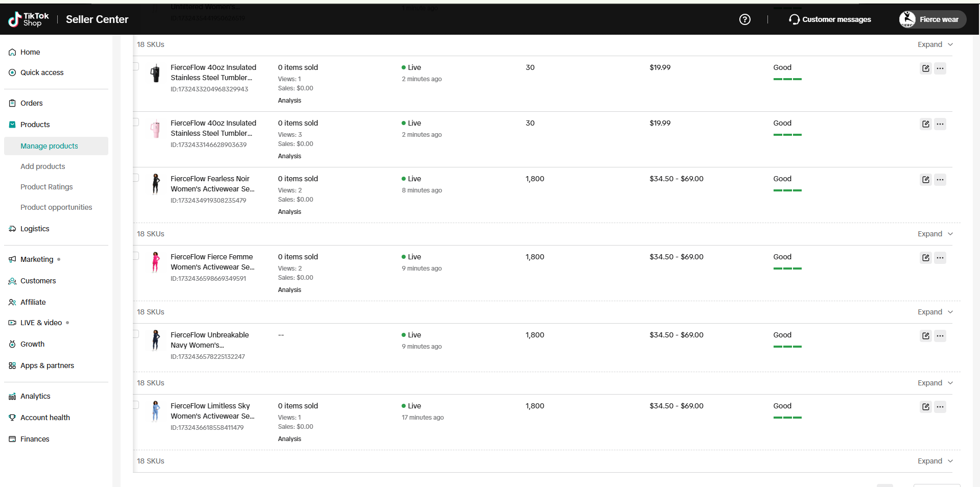Open Product opportunities page
The image size is (980, 487).
56,207
